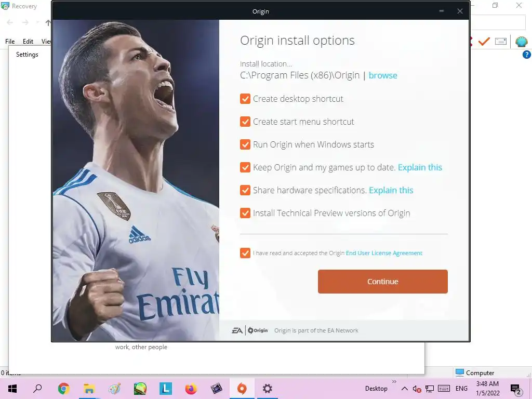Show hidden system tray icons
The image size is (532, 399).
[404, 389]
